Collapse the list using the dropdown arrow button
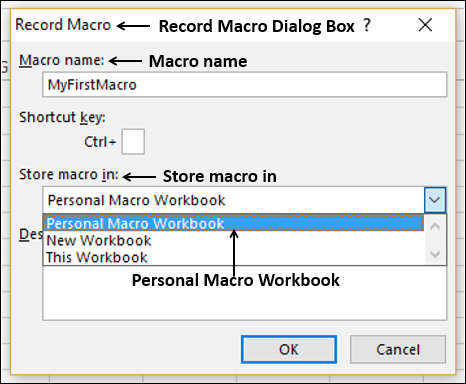Screen dimensions: 466x384 pyautogui.click(x=435, y=200)
